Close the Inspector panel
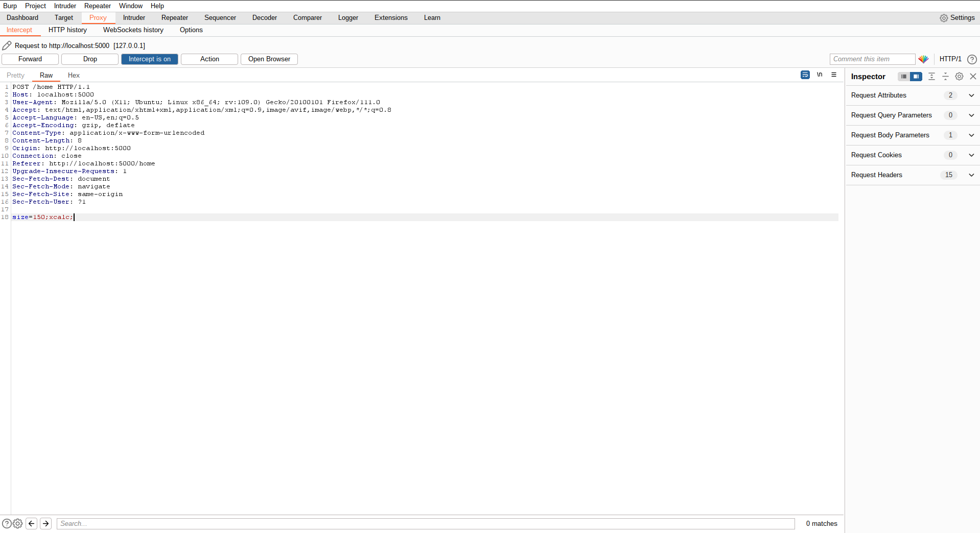Screen dimensions: 980x533 [973, 77]
